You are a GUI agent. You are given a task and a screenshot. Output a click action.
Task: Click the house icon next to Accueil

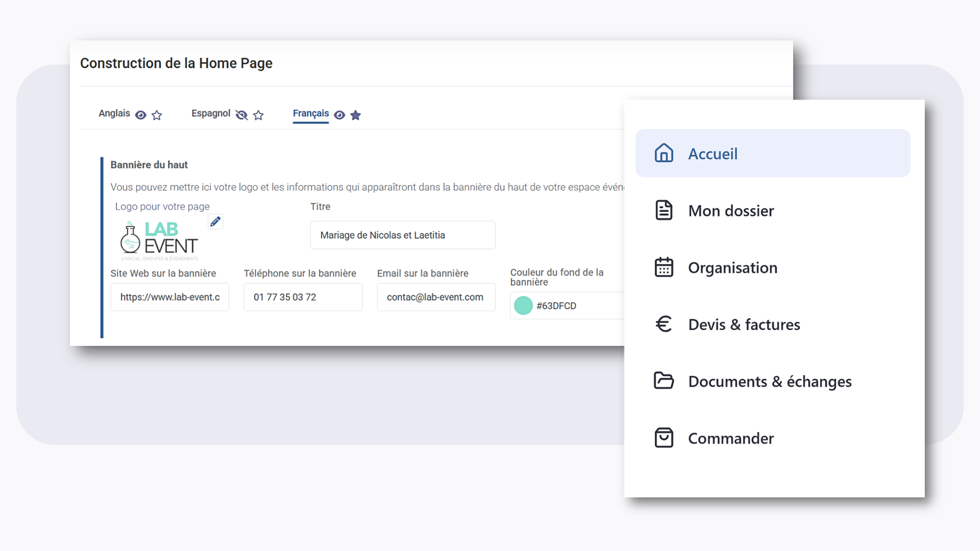coord(664,153)
